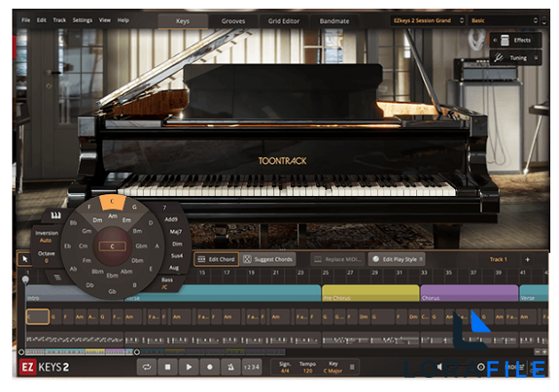Zoom in the timeline with plus button
The width and height of the screenshot is (559, 392).
coord(545,352)
